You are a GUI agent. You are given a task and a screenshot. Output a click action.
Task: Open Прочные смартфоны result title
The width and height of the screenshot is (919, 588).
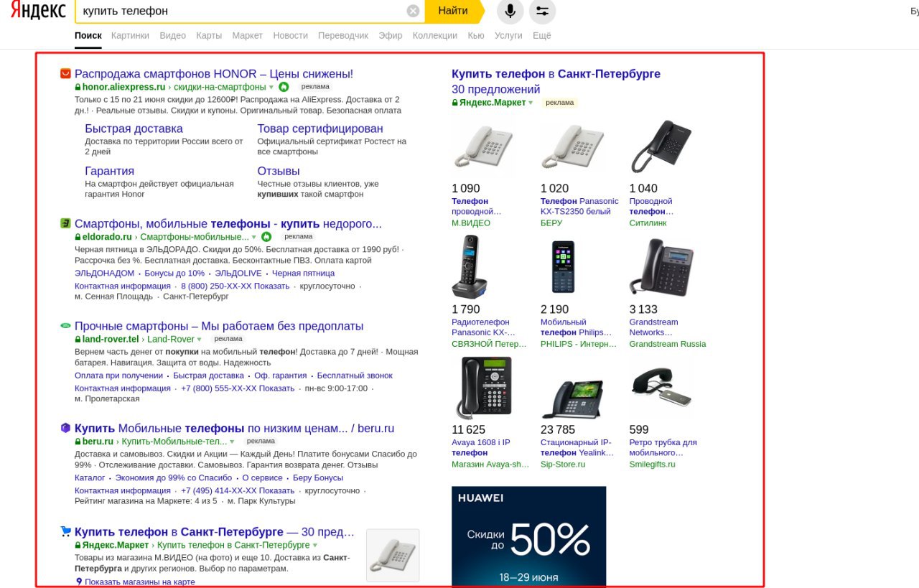point(219,326)
